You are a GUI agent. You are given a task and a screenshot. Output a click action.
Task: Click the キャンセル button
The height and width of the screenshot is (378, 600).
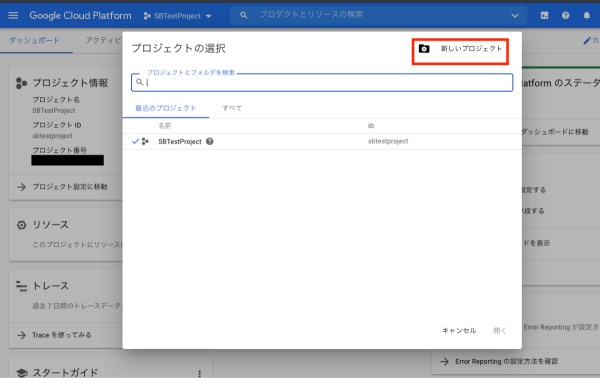(x=459, y=331)
